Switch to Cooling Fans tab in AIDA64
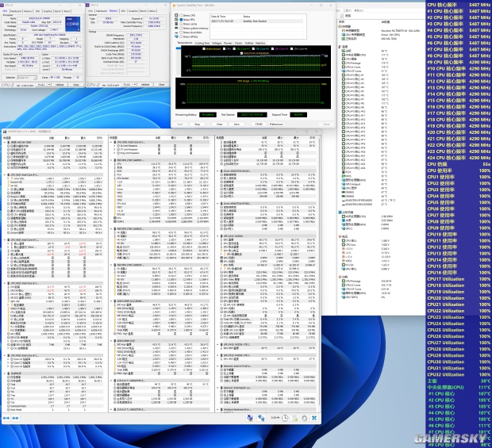The width and height of the screenshot is (492, 448). [x=202, y=43]
